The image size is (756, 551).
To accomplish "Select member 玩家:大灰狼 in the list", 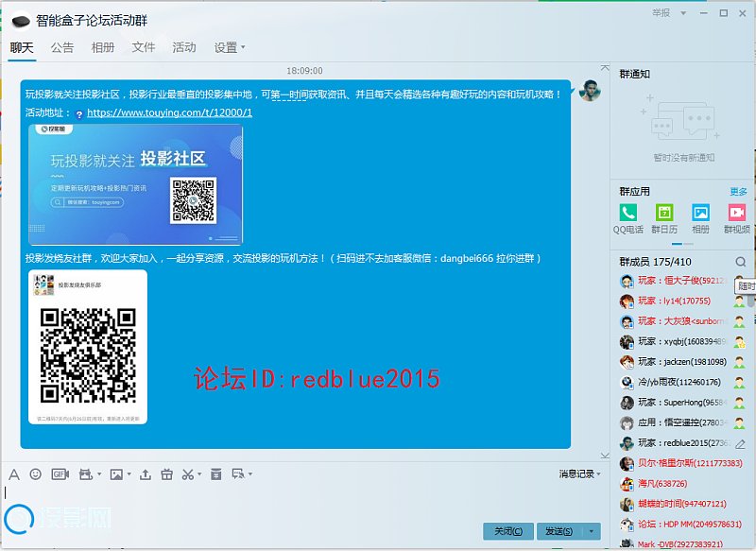I will (x=682, y=321).
